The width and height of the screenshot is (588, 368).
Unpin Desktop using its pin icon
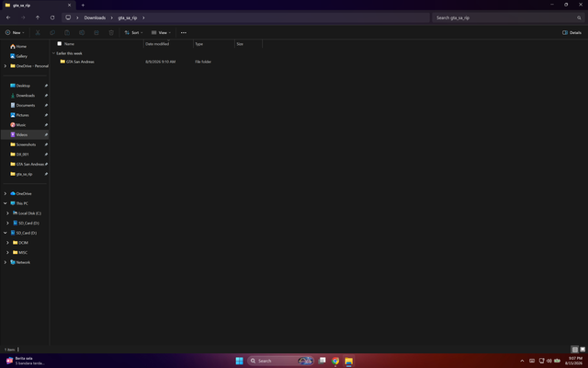[x=46, y=86]
